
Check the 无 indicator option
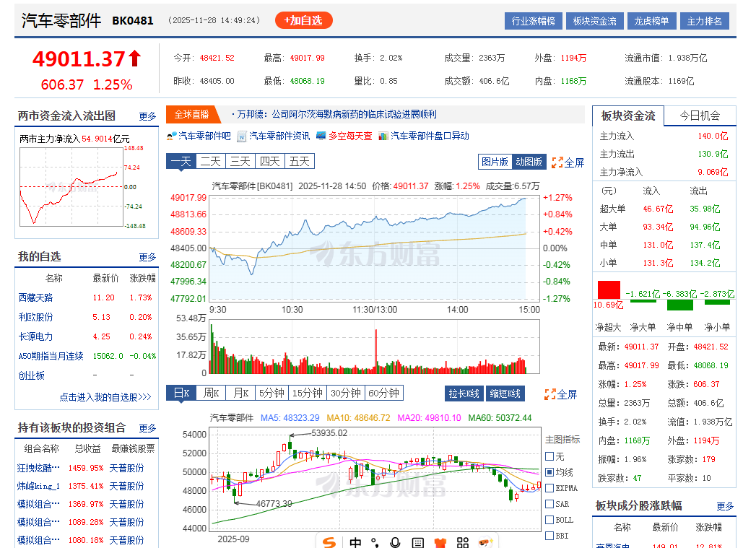[x=549, y=456]
